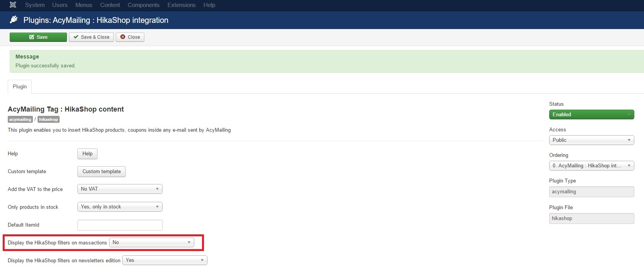Click the plugin plug icon in header

pyautogui.click(x=14, y=19)
